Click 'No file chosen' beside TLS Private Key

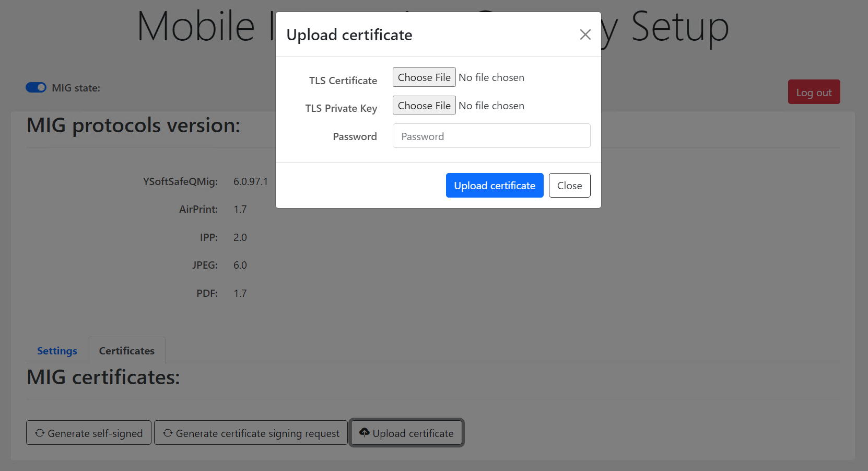(491, 106)
